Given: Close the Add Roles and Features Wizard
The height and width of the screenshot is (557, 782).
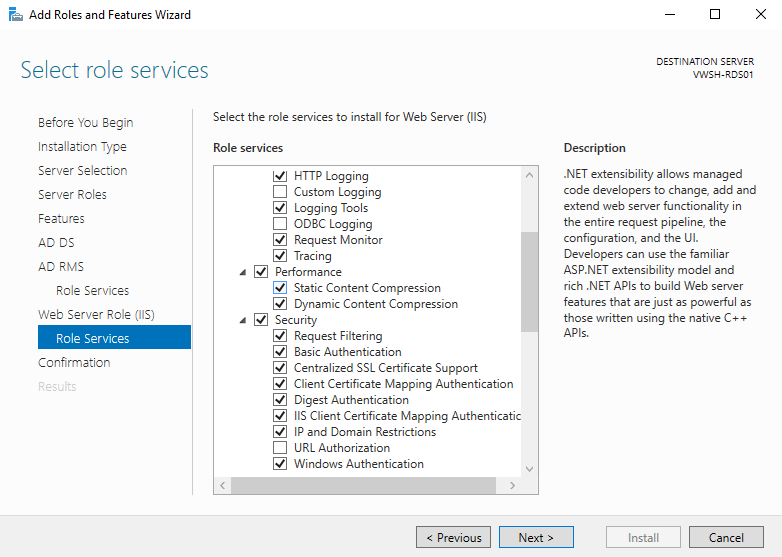Looking at the screenshot, I should pos(760,14).
